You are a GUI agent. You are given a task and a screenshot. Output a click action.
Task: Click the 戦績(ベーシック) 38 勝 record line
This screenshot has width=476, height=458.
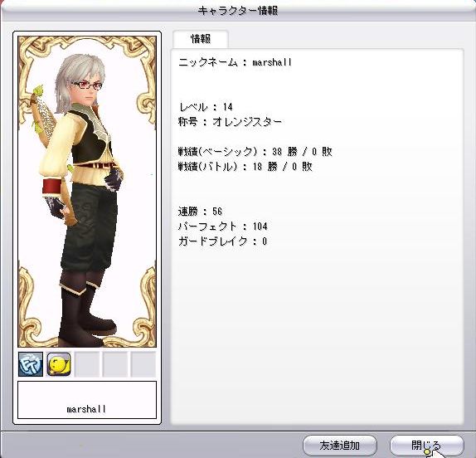(255, 152)
